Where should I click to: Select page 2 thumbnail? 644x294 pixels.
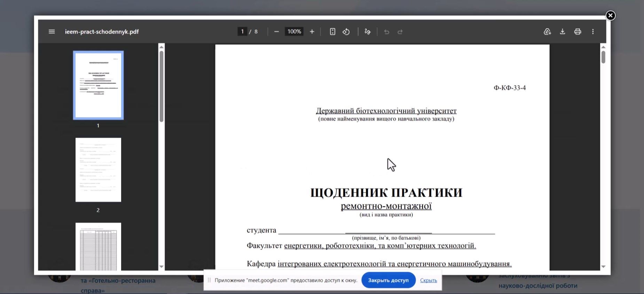click(x=98, y=170)
